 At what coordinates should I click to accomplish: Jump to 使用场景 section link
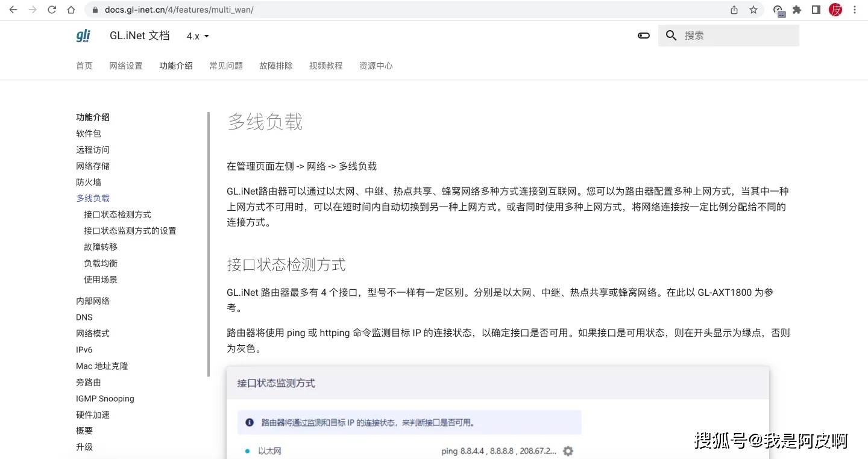point(101,279)
